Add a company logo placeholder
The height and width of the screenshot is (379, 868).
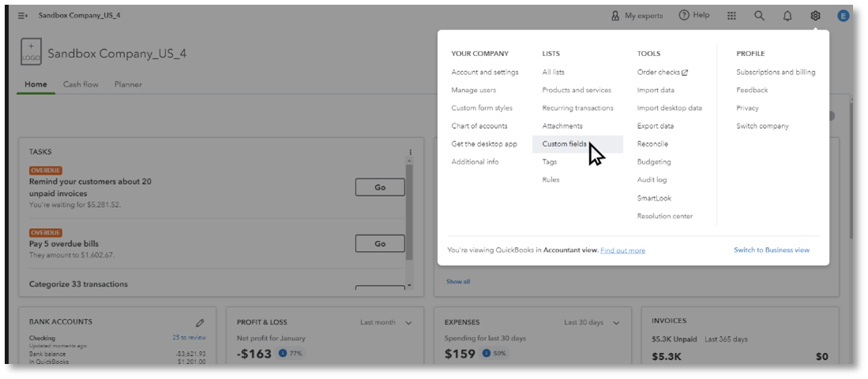[31, 53]
